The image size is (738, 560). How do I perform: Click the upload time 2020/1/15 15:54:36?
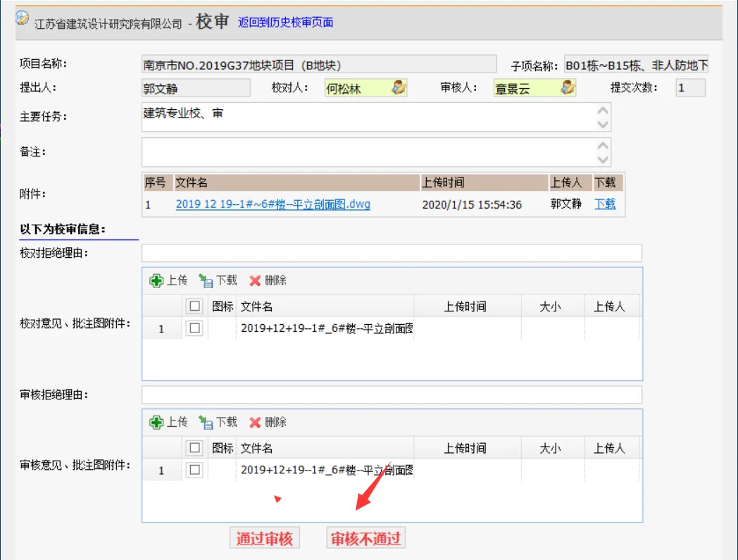(x=472, y=204)
